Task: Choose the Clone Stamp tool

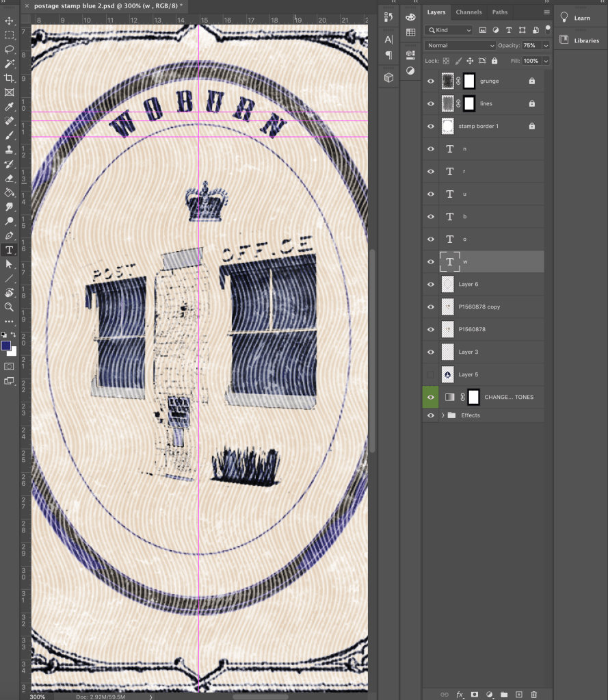Action: (10, 150)
